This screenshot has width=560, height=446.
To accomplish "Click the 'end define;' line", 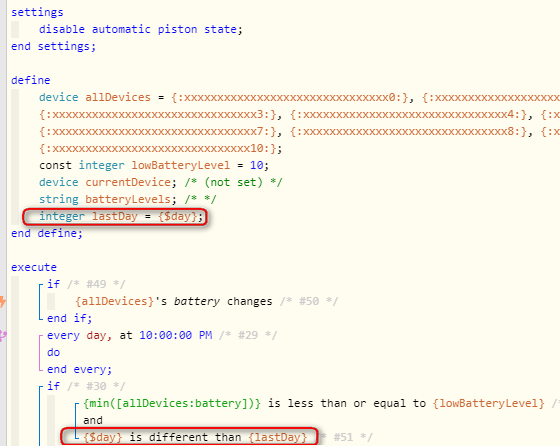I will point(47,233).
